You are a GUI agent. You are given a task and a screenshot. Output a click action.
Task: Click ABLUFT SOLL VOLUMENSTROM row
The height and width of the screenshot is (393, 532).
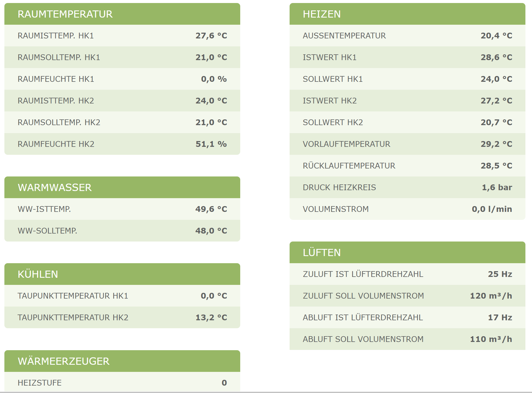(x=408, y=339)
